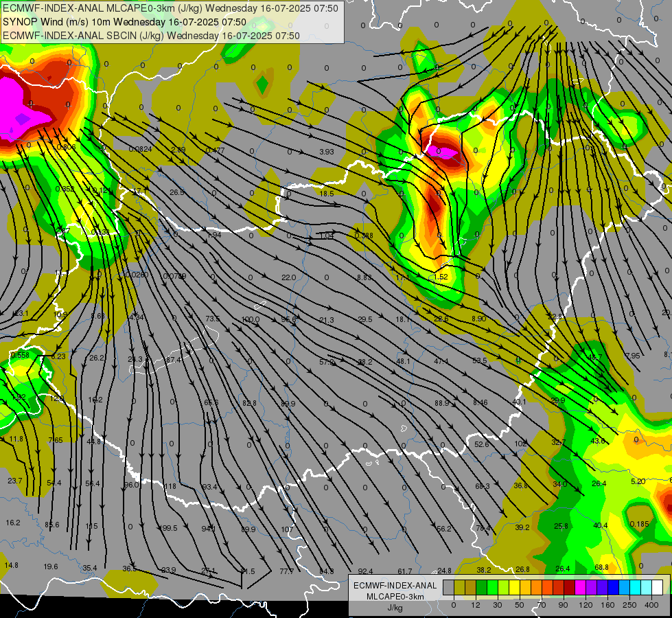Select the dark green swatch in legend
Image resolution: width=672 pixels, height=618 pixels.
pyautogui.click(x=482, y=587)
